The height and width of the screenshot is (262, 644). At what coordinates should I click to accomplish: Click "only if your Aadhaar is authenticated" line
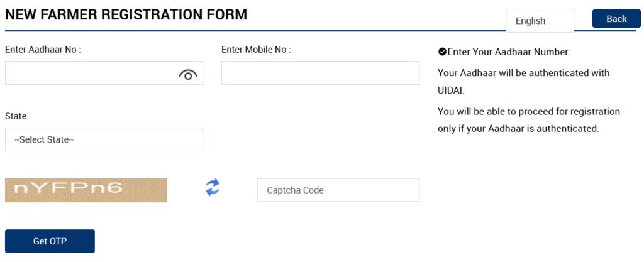pos(518,128)
